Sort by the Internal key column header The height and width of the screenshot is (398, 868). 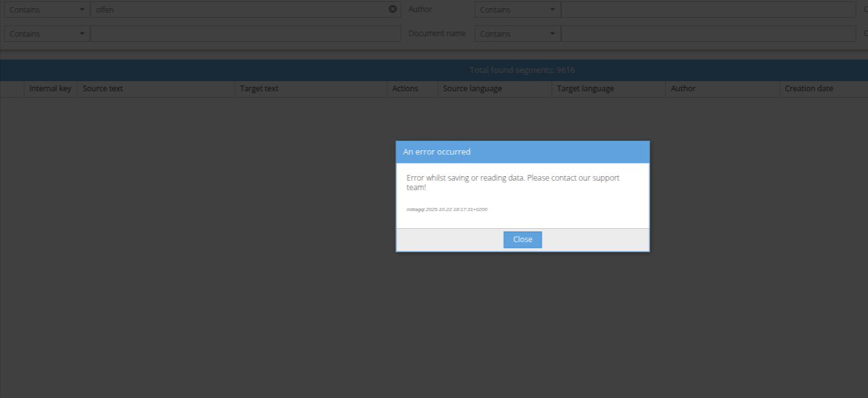coord(50,89)
